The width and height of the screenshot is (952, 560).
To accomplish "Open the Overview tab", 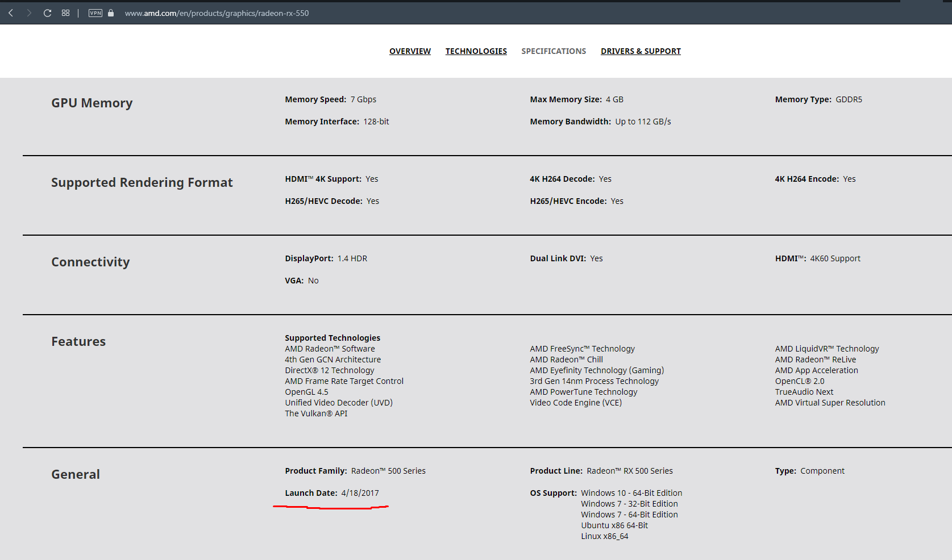I will click(410, 51).
